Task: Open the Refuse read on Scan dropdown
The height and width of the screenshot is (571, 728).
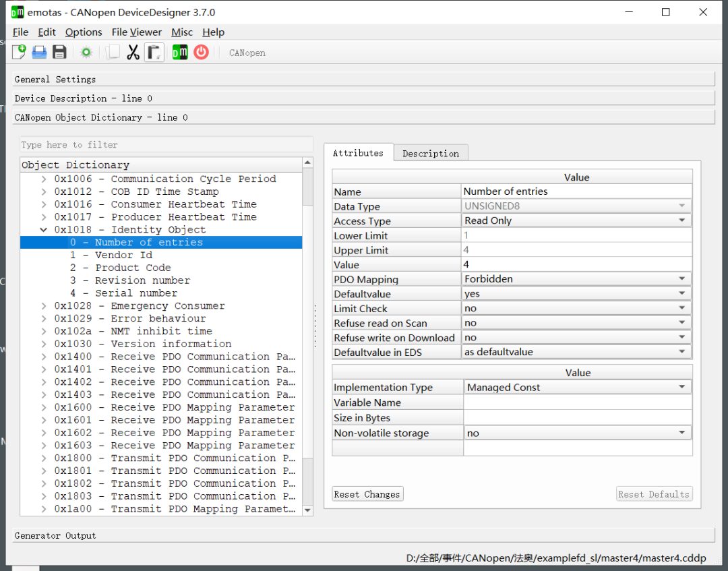Action: [577, 323]
